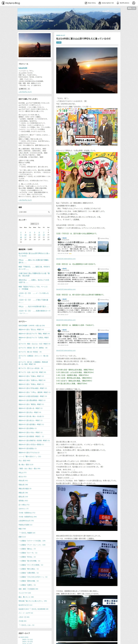Open category 映画 (758)
This screenshot has height=644, width=138.
22,529
